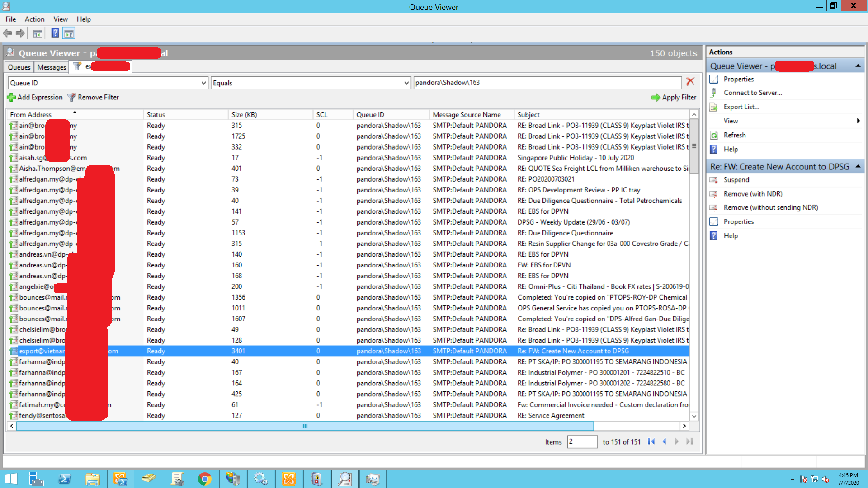Switch to the Queues tab
Screen dimensions: 868x488
coord(19,66)
